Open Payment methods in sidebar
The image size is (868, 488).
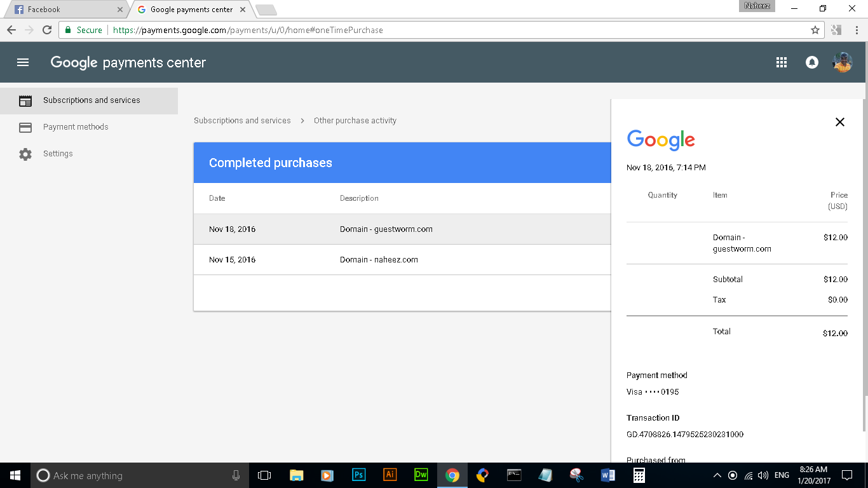pyautogui.click(x=89, y=127)
